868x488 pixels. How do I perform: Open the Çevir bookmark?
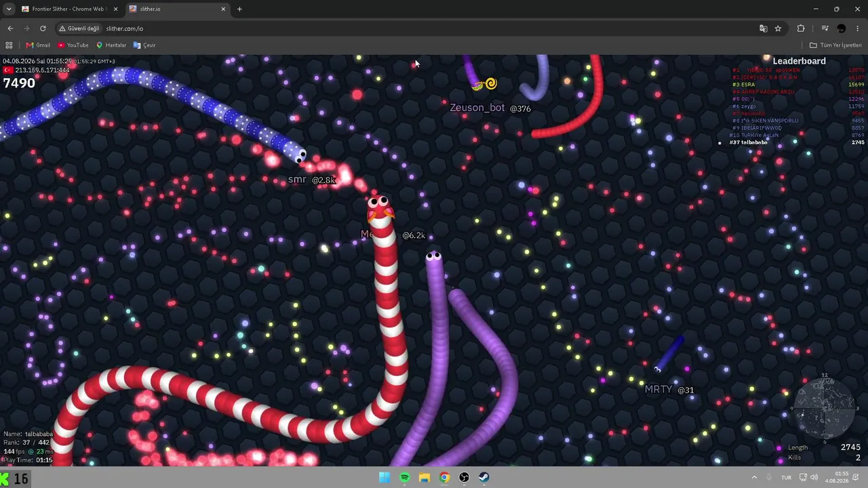pos(144,45)
